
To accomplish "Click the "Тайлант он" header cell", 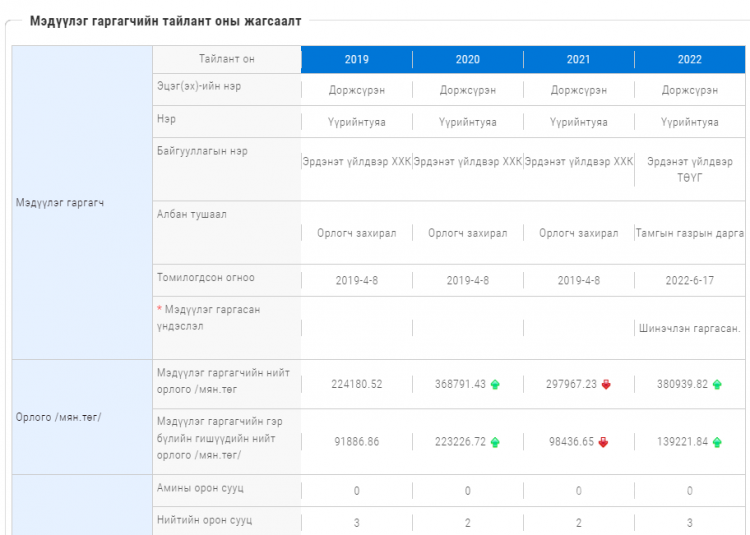I will pos(226,59).
